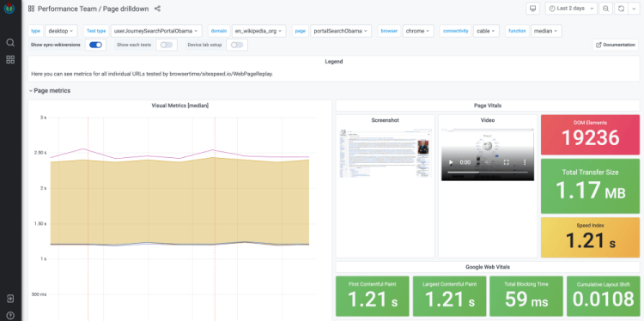Click the legend description text about browsertime
The width and height of the screenshot is (644, 321).
click(152, 75)
